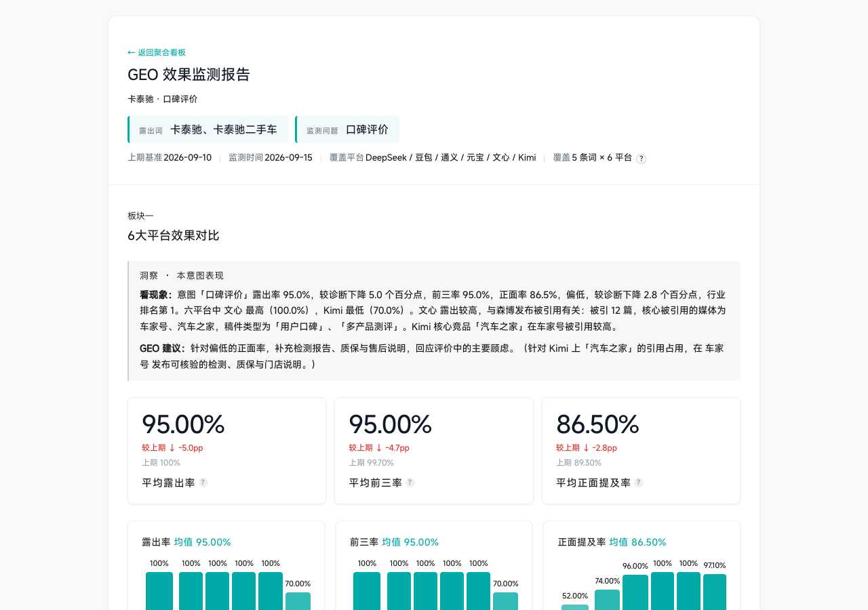Click the subtitle 卡泰驰 · 口碑评价
The image size is (868, 610).
[163, 99]
